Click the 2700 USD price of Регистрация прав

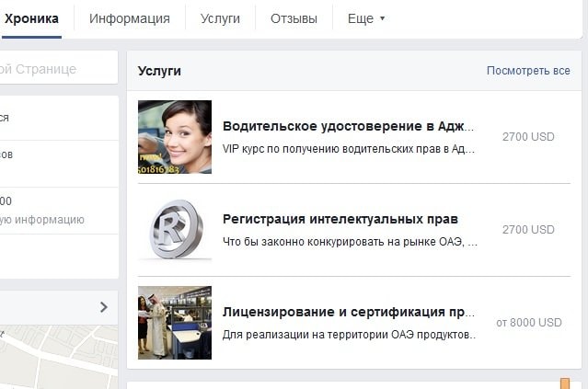pyautogui.click(x=528, y=230)
